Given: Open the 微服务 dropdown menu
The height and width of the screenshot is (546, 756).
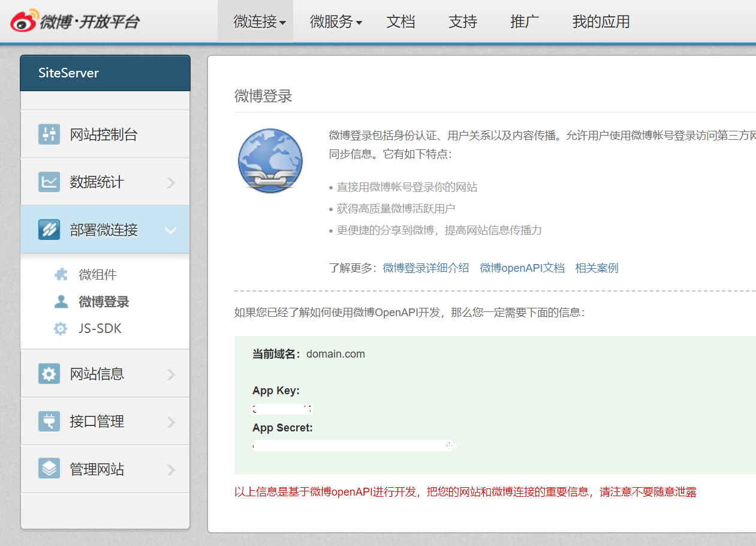Looking at the screenshot, I should point(336,22).
